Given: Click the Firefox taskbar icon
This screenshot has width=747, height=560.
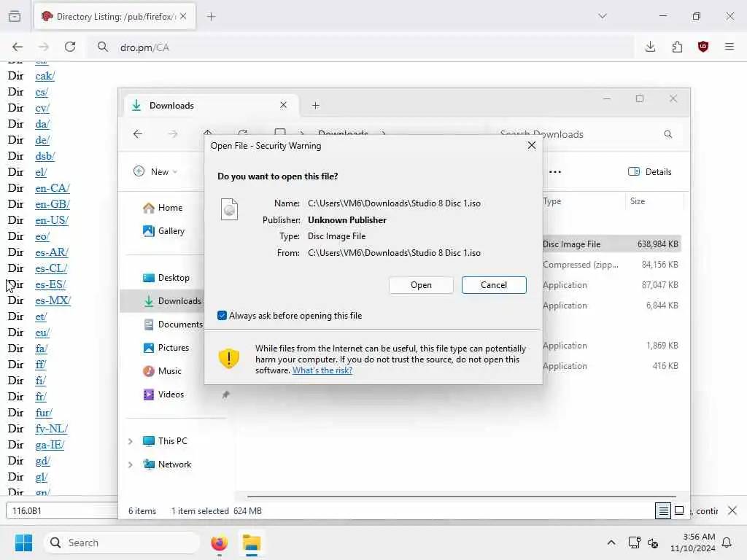Looking at the screenshot, I should tap(219, 542).
